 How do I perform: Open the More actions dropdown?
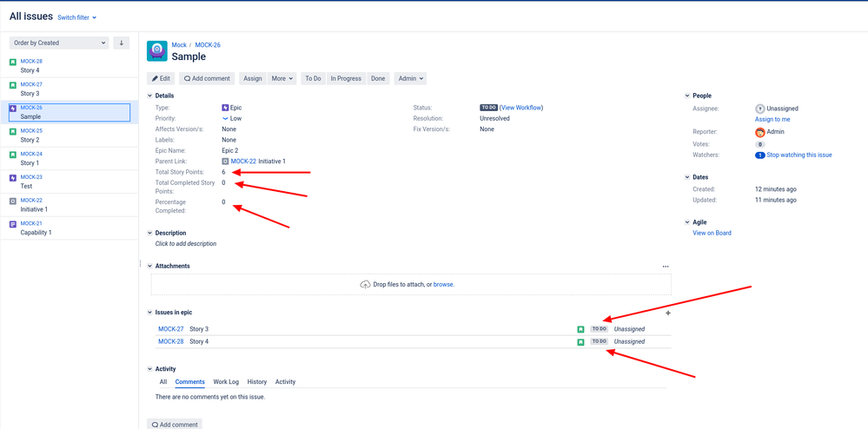[282, 79]
